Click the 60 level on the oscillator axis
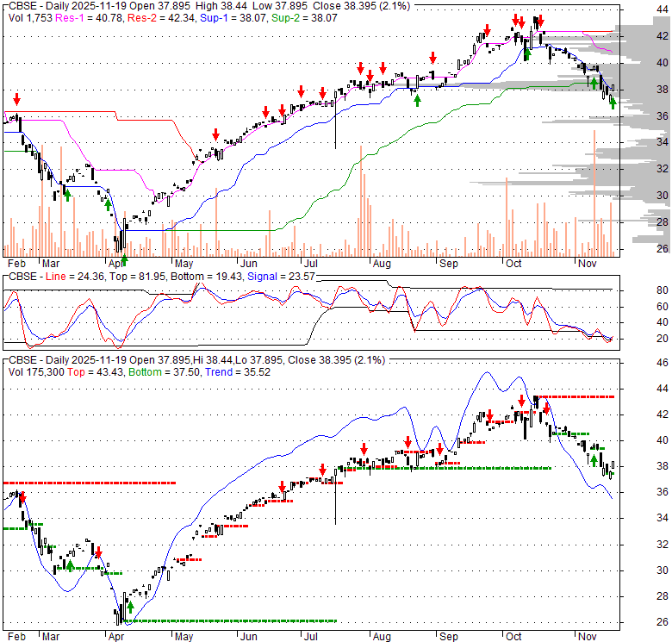Image resolution: width=672 pixels, height=642 pixels. pos(663,307)
